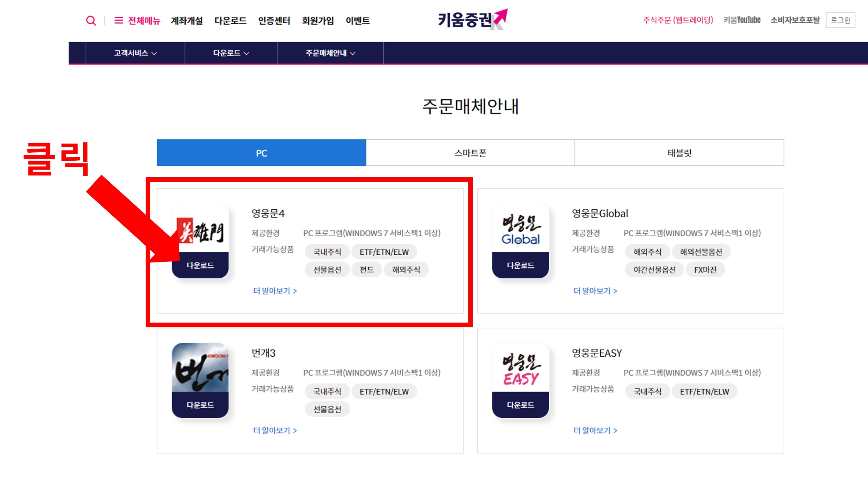Click the 로그인 button
Viewport: 868px width, 487px height.
click(840, 20)
